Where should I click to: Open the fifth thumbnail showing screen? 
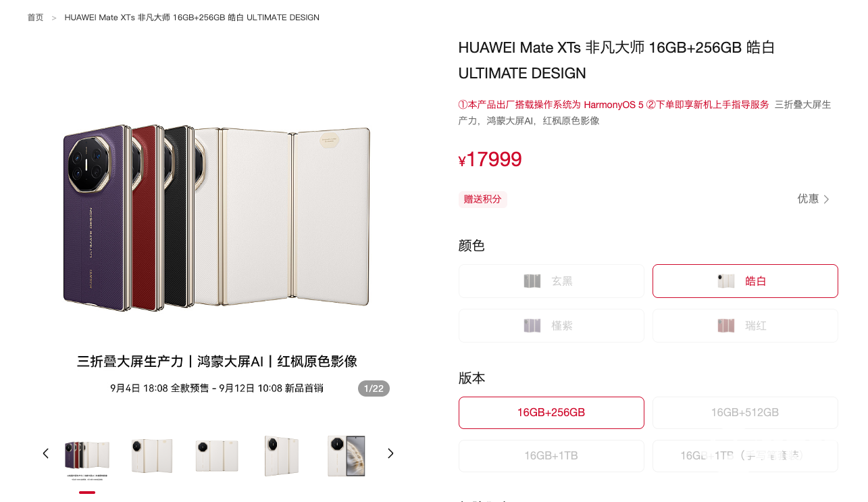coord(347,457)
